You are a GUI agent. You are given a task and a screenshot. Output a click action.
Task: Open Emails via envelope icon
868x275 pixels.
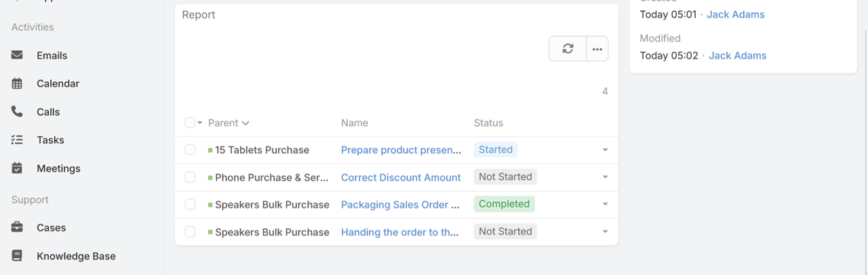point(17,55)
